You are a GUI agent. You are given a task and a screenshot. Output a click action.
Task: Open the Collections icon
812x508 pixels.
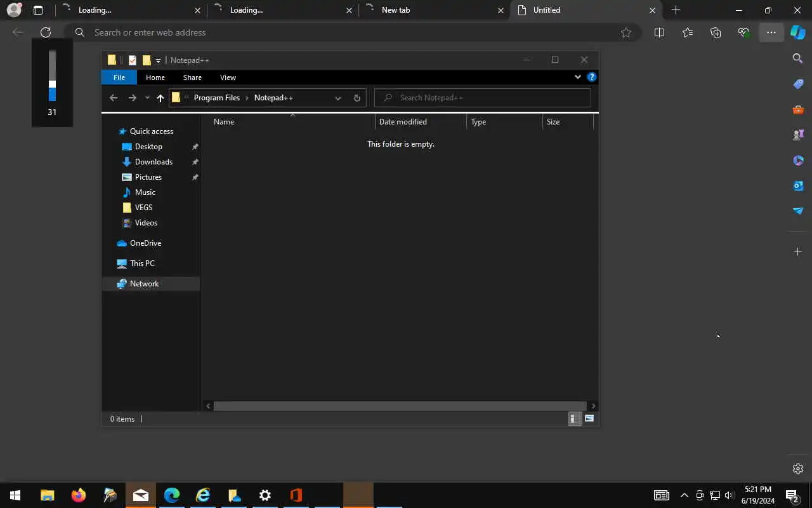[x=716, y=32]
